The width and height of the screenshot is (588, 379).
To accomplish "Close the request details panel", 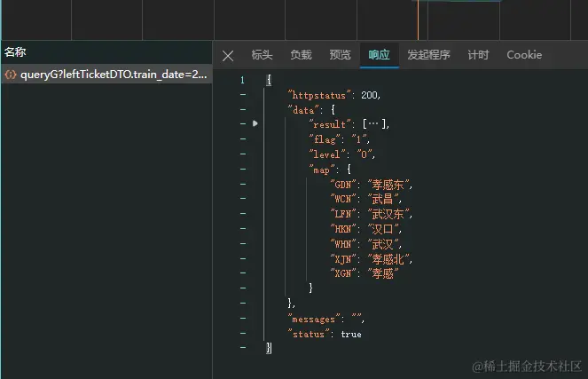I will pos(228,56).
